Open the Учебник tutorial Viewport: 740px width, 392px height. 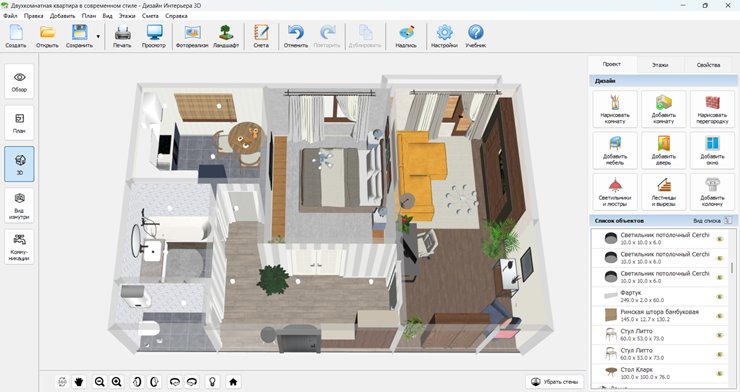click(476, 36)
